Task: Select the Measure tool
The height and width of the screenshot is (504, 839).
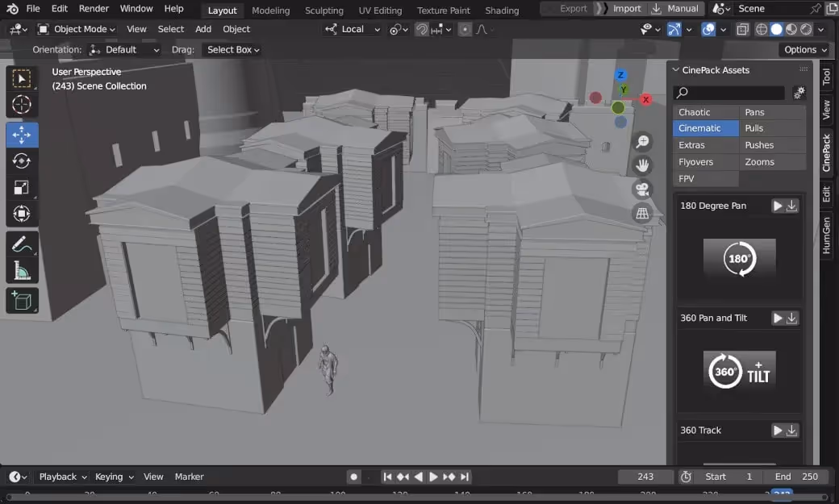Action: pyautogui.click(x=22, y=271)
